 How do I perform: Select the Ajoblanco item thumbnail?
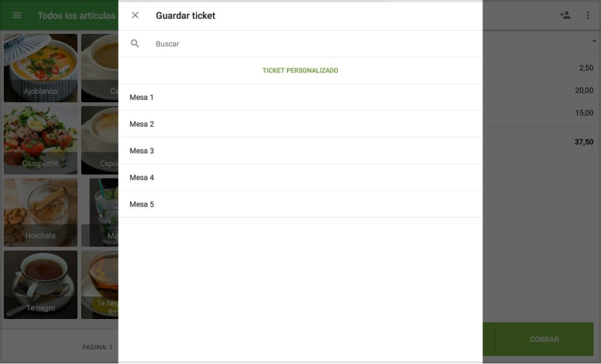pyautogui.click(x=41, y=68)
